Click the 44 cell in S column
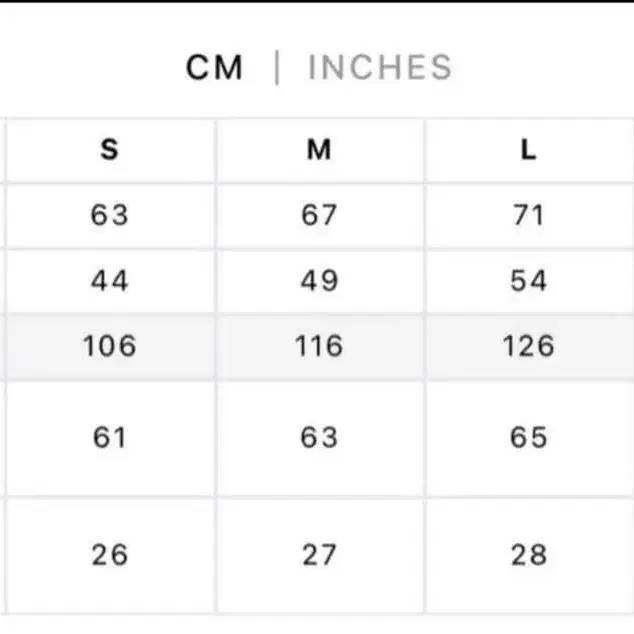This screenshot has width=634, height=634. tap(110, 281)
